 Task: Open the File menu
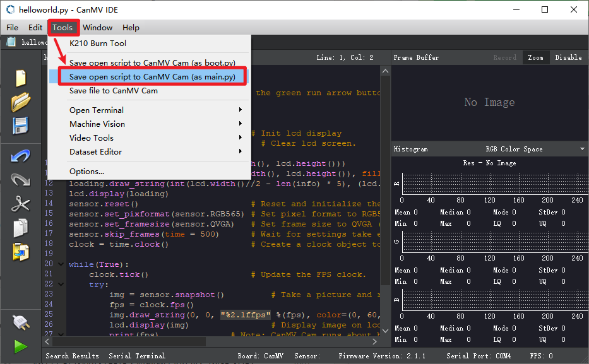13,27
